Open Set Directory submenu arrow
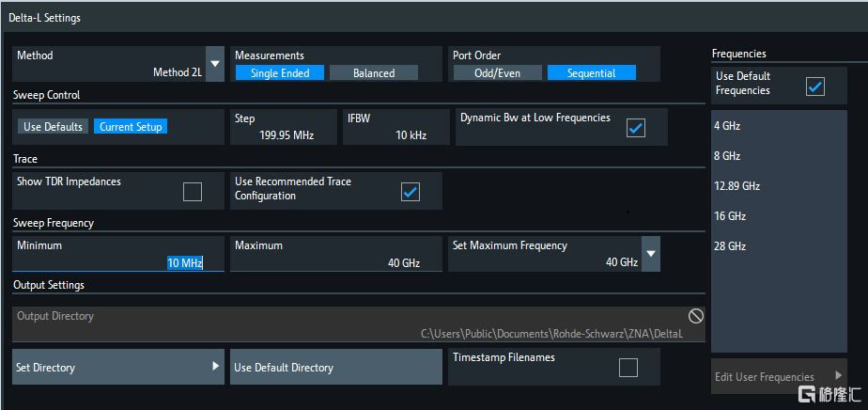868x410 pixels. [215, 367]
